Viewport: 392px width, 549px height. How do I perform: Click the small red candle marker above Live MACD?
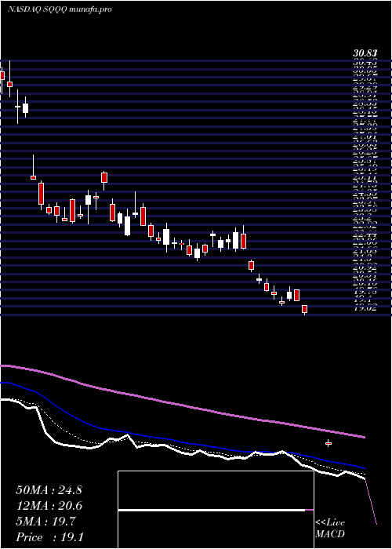pos(328,444)
